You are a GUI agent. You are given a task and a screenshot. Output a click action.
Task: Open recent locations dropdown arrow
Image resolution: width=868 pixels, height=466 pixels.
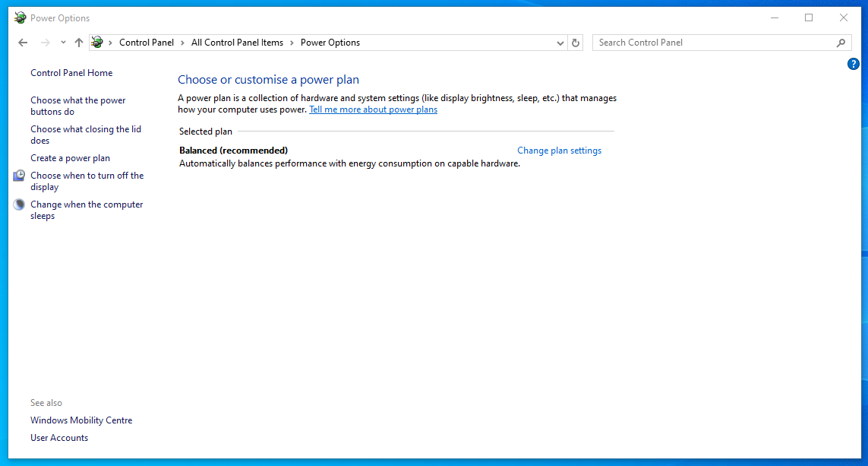63,43
